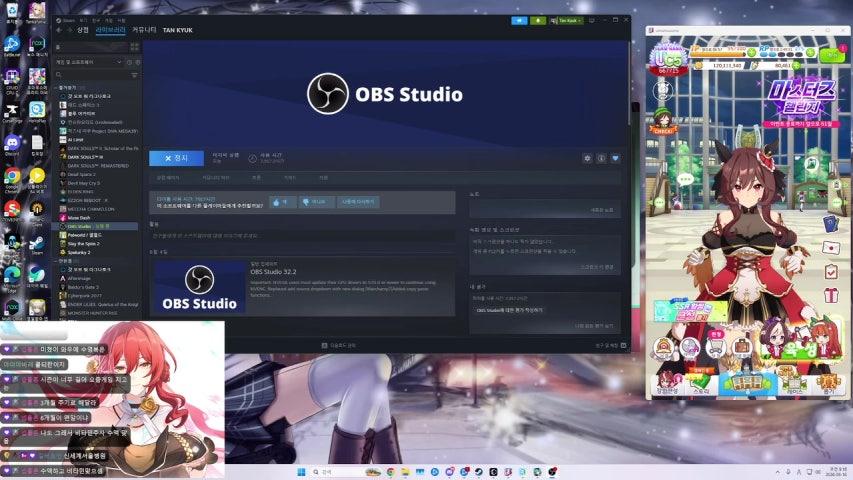Open Microsoft Edge desktop icon
This screenshot has width=853, height=480.
point(12,278)
